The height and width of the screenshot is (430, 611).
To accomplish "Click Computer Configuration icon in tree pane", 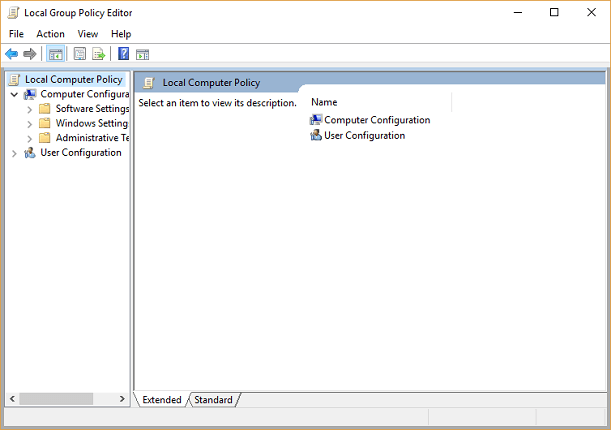I will tap(30, 94).
